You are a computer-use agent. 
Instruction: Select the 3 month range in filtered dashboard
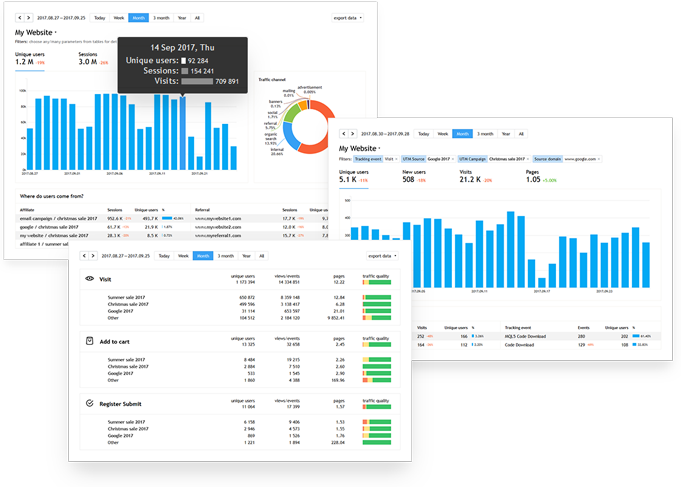click(x=485, y=134)
